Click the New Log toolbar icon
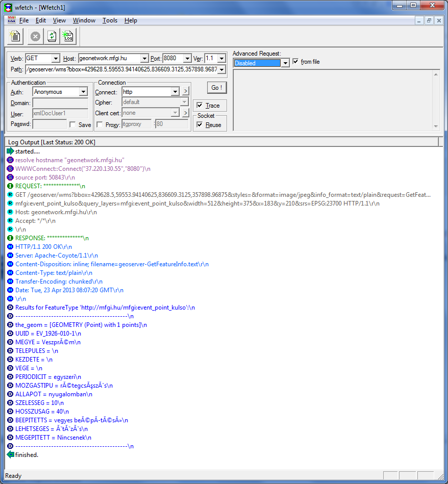This screenshot has width=448, height=484. 68,36
